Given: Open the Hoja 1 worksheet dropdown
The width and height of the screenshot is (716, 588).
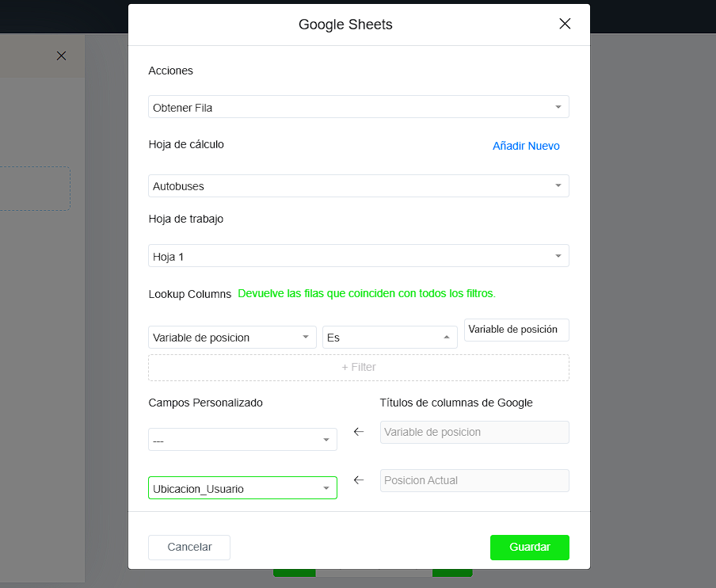Looking at the screenshot, I should pos(358,256).
